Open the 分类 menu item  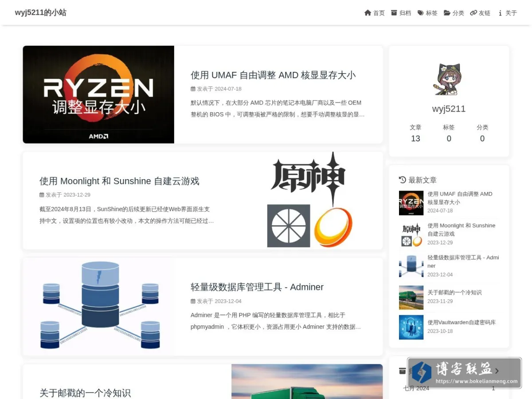coord(458,13)
